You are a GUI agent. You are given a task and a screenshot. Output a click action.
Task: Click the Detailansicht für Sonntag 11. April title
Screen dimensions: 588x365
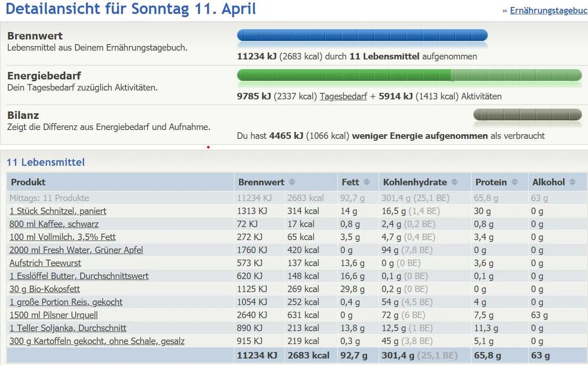[x=131, y=8]
